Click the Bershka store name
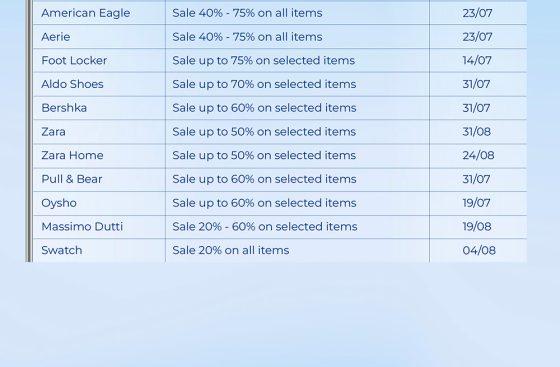Image resolution: width=560 pixels, height=367 pixels. 64,108
